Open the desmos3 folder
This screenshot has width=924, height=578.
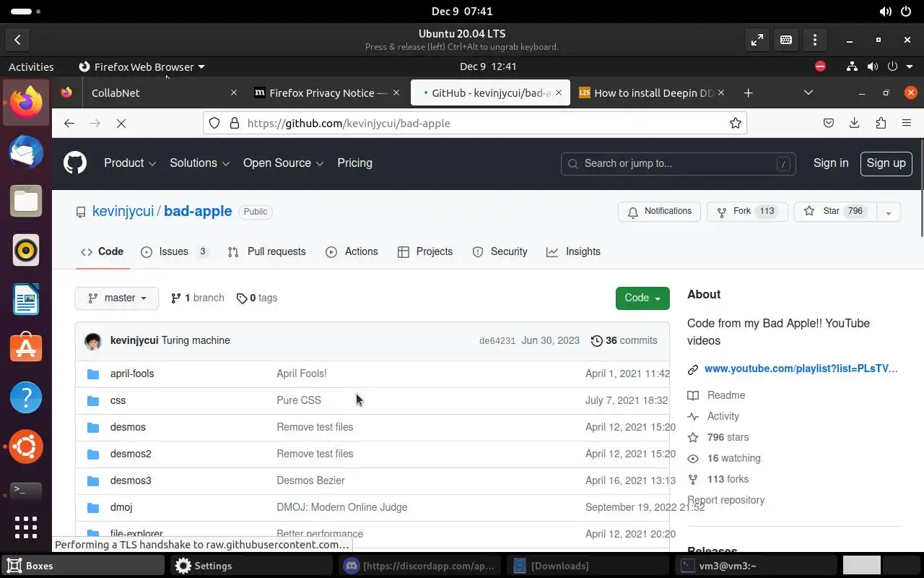pyautogui.click(x=131, y=481)
